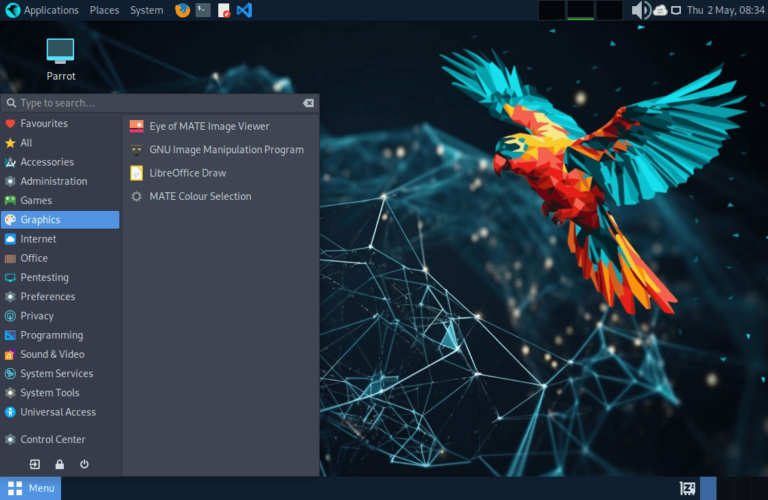Viewport: 768px width, 500px height.
Task: Open the System Services category
Action: (60, 374)
